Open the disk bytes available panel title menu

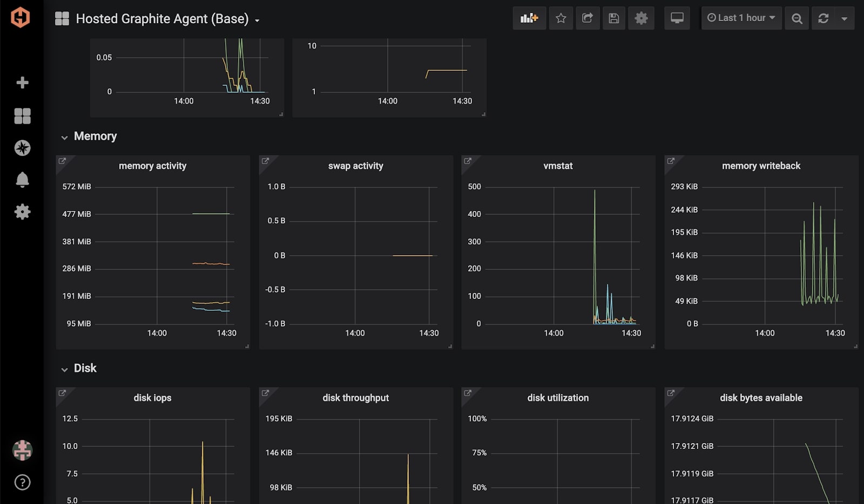coord(761,398)
